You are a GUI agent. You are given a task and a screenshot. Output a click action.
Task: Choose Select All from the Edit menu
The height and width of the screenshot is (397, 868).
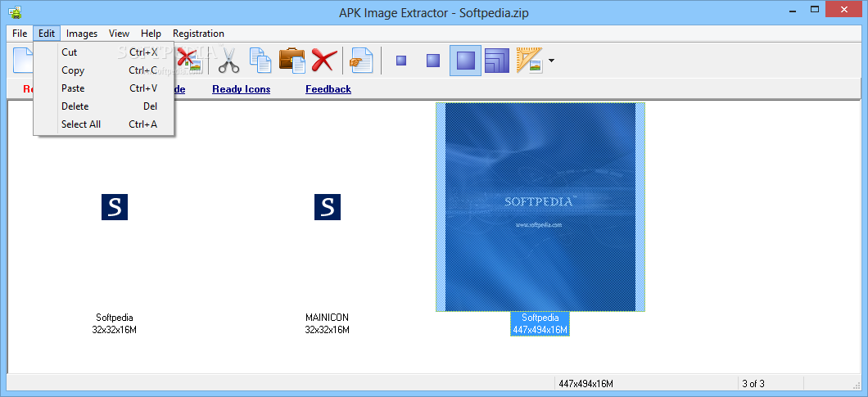tap(104, 124)
